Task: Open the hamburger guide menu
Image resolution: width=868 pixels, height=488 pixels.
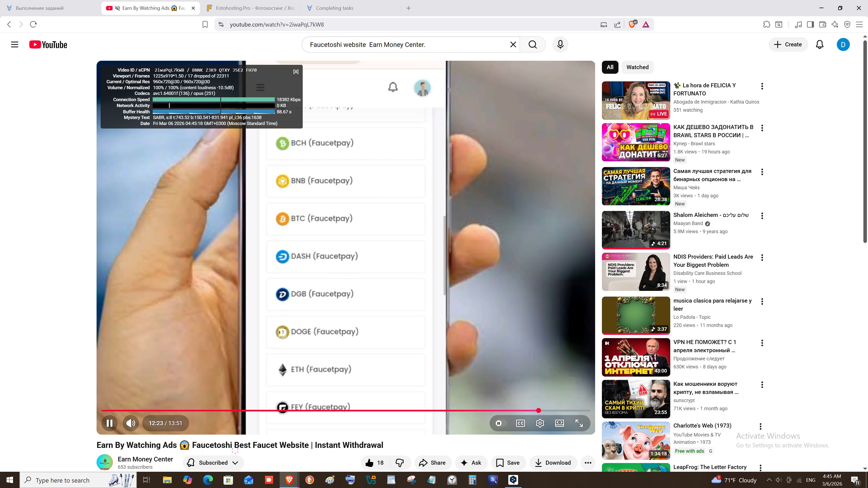Action: pyautogui.click(x=14, y=44)
